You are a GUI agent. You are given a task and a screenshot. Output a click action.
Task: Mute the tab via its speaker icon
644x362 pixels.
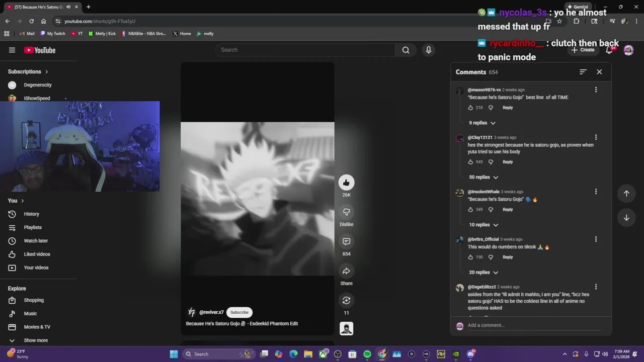pos(68,7)
